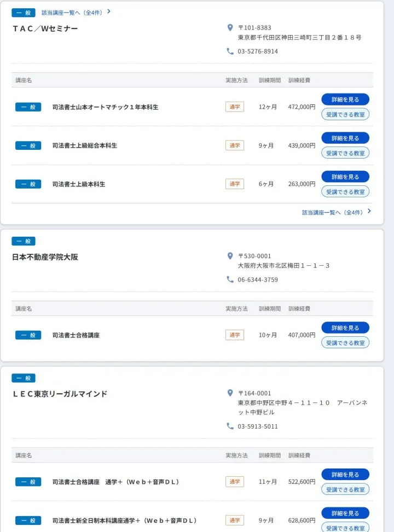Click the map pin icon for TAC/Wセミナー
The width and height of the screenshot is (394, 532).
coord(230,28)
